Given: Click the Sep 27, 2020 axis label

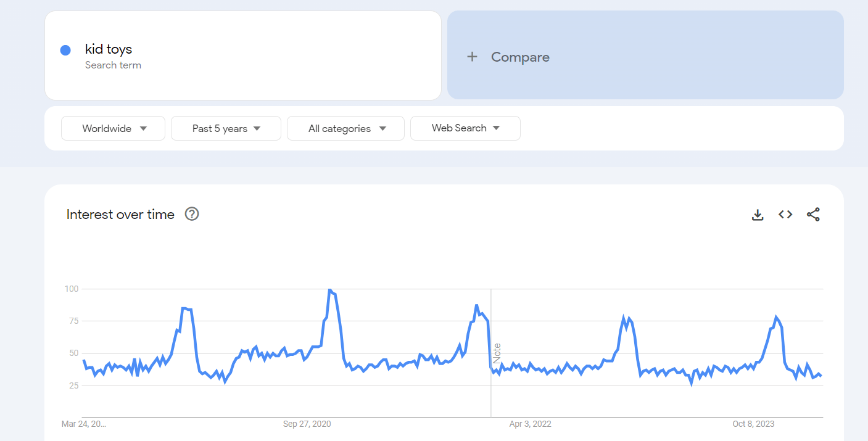Looking at the screenshot, I should click(x=307, y=424).
